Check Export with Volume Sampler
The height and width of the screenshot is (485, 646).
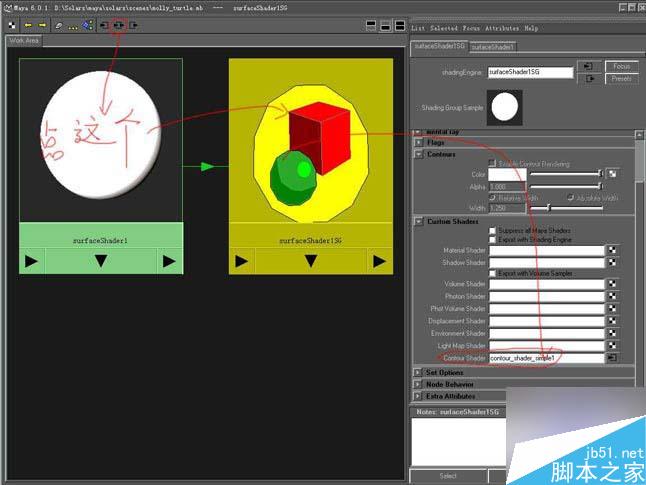[492, 273]
